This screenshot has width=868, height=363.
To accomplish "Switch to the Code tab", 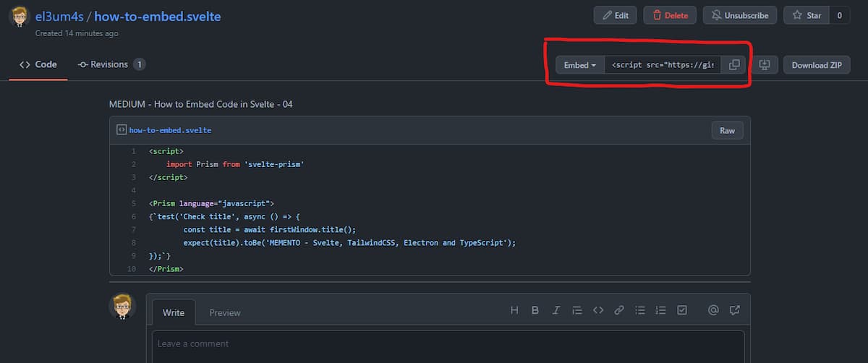I will click(x=38, y=64).
